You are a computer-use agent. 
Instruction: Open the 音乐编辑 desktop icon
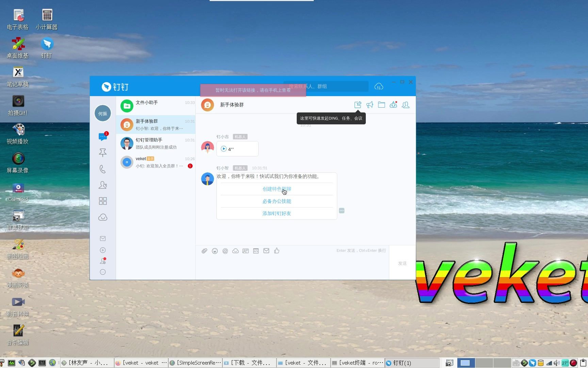18,335
